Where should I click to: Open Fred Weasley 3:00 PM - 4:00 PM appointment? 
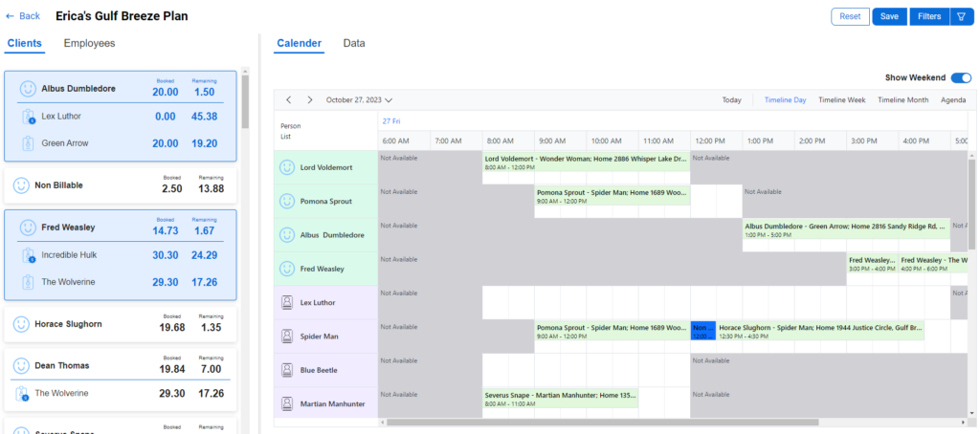872,263
